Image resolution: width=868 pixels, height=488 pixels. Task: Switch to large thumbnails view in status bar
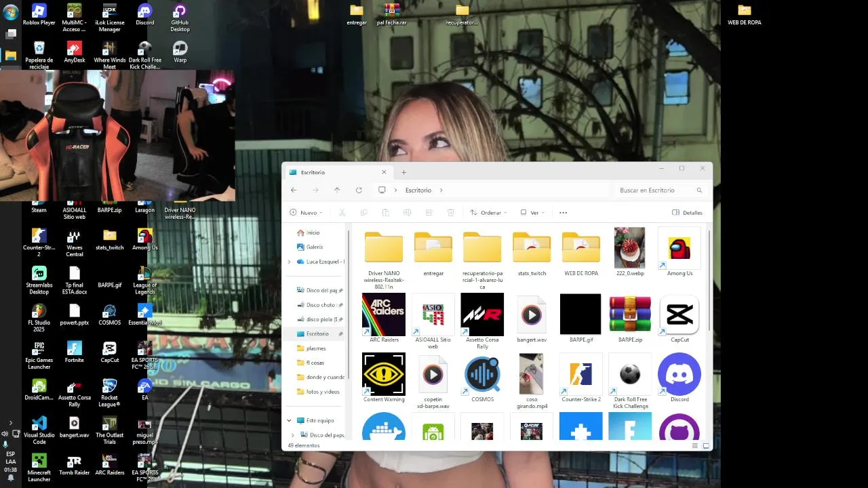tap(706, 446)
